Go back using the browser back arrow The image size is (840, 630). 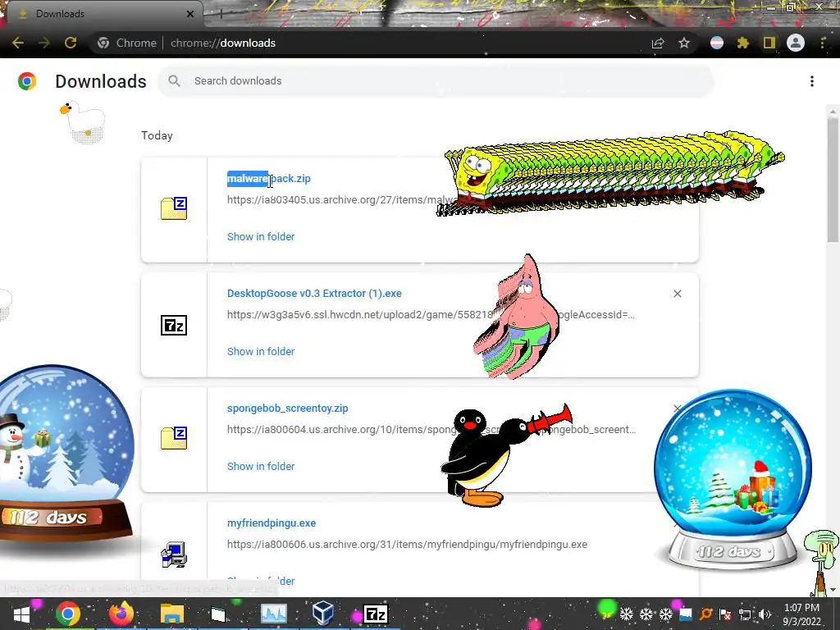(x=18, y=43)
